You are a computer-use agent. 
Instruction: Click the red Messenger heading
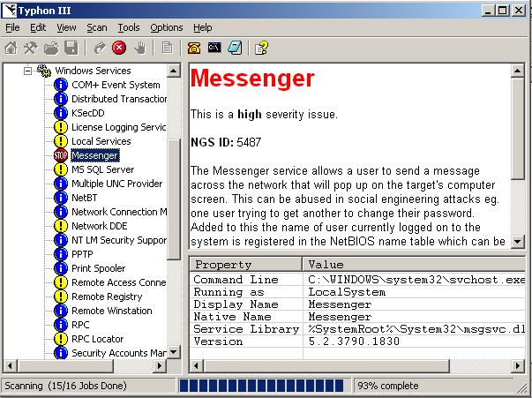pos(253,79)
